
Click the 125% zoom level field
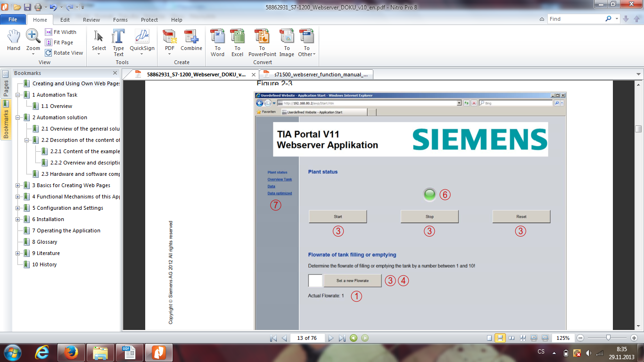tap(563, 338)
